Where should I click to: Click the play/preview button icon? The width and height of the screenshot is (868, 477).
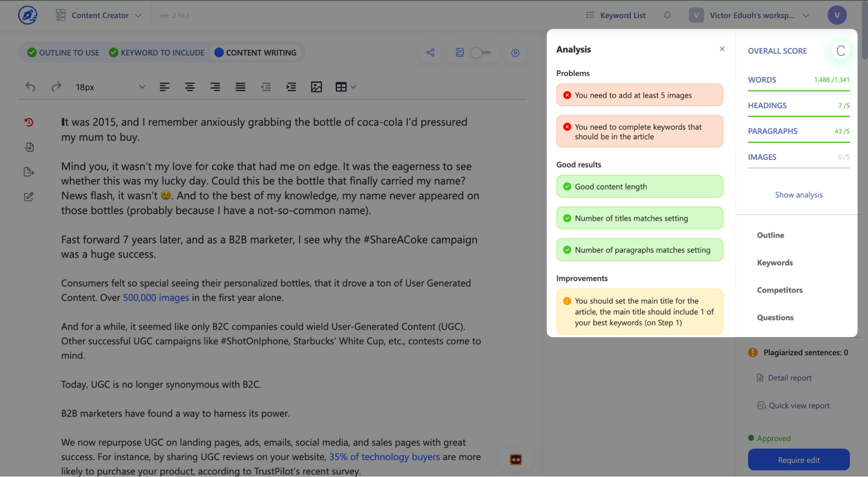coord(515,53)
